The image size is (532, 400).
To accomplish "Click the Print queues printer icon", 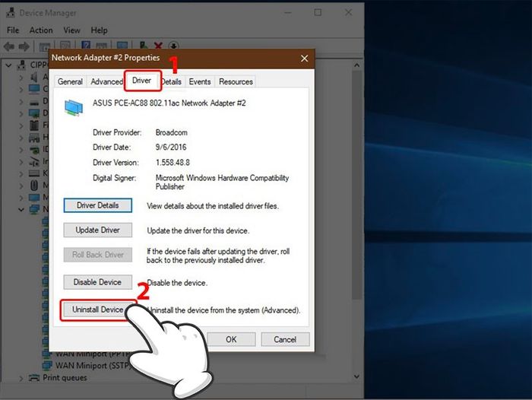I will (x=34, y=378).
